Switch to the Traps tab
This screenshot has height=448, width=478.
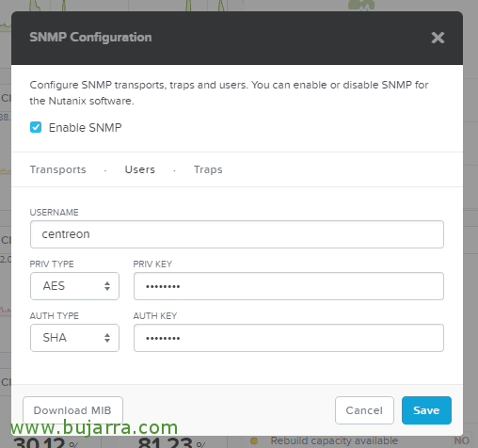208,169
